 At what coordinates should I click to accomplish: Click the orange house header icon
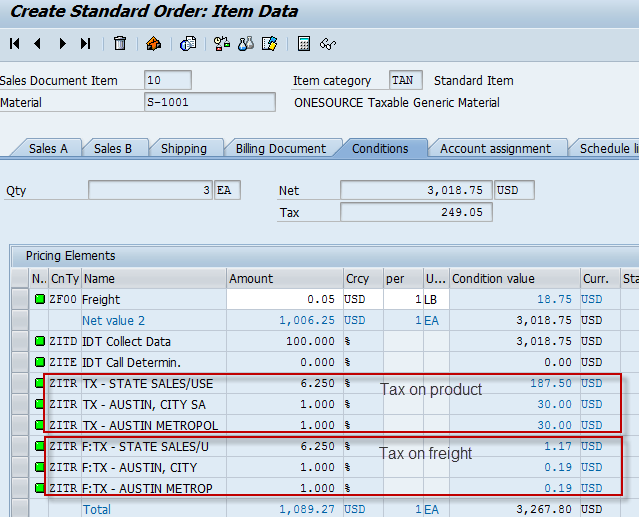(x=153, y=44)
